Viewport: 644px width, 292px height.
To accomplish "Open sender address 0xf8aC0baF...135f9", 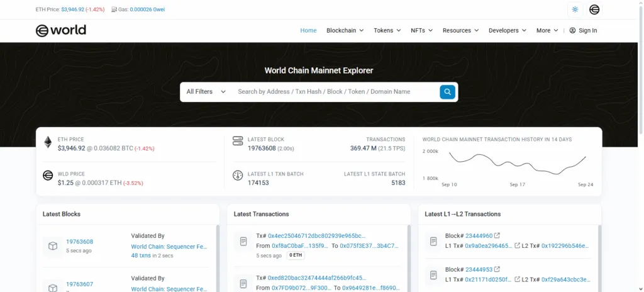I will coord(300,246).
